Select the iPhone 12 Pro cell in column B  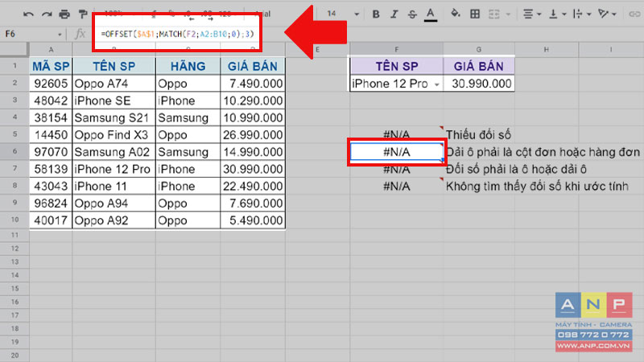coord(114,169)
